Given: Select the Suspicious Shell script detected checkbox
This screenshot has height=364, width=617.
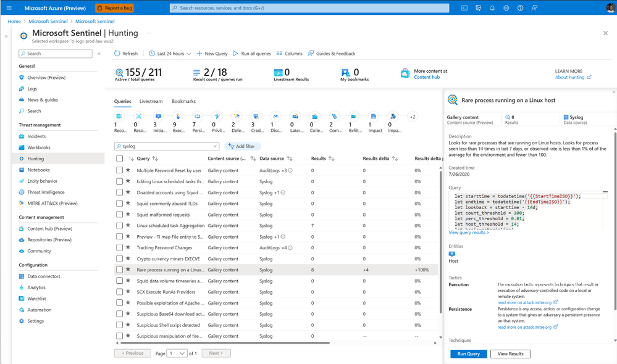Looking at the screenshot, I should tap(119, 325).
